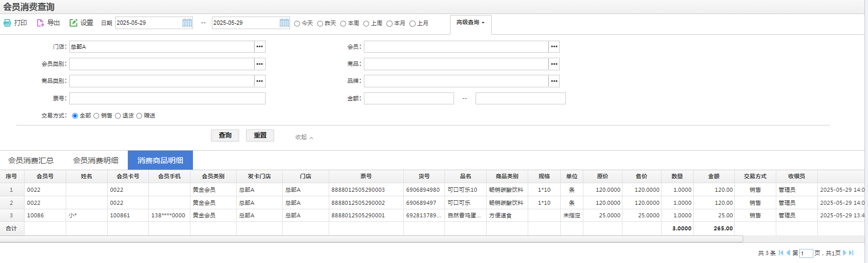Click phone 138****0000 cell
Screen dimensions: 868x263
[x=169, y=215]
